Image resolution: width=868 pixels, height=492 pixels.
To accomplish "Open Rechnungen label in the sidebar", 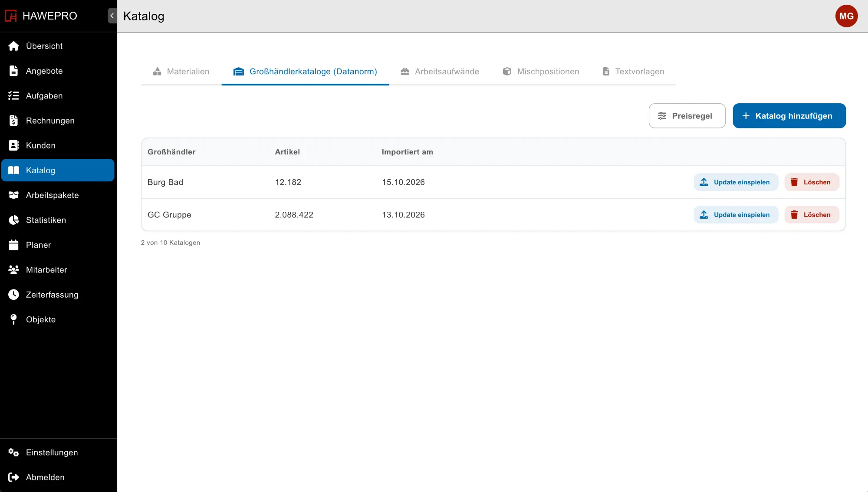I will point(50,121).
